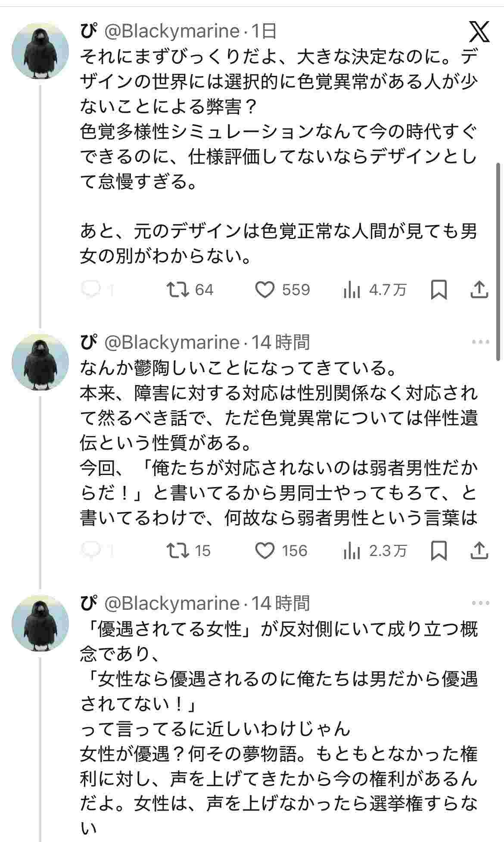Bookmark the first post with 559 likes
Viewport: 504px width, 842px height.
click(439, 289)
